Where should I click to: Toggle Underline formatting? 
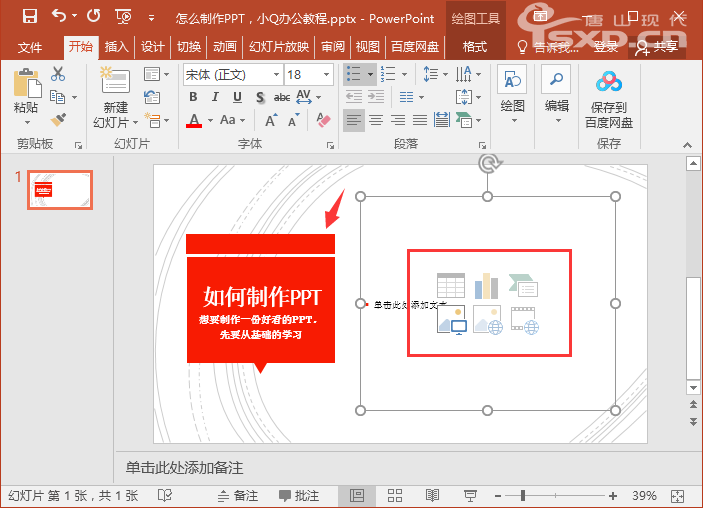tap(237, 97)
